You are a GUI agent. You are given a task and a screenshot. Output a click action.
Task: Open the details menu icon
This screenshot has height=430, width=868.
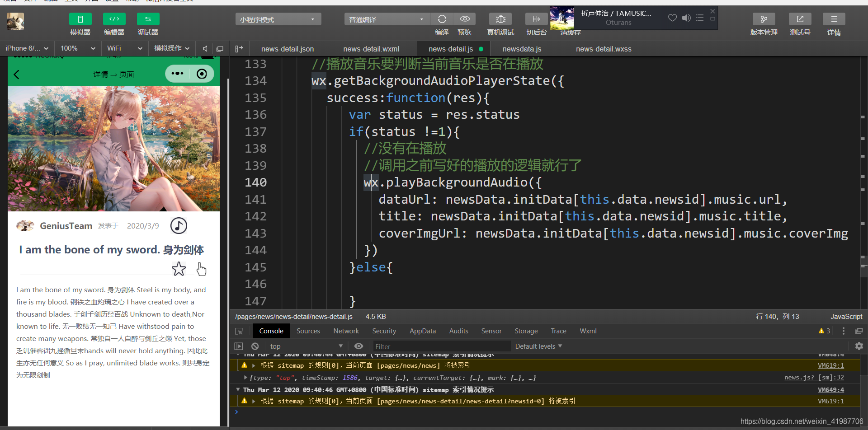pos(834,19)
